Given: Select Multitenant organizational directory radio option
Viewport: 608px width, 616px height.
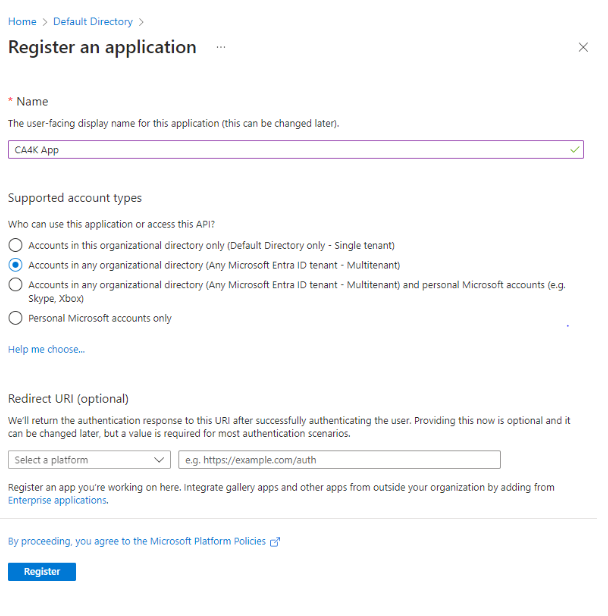Looking at the screenshot, I should (15, 265).
